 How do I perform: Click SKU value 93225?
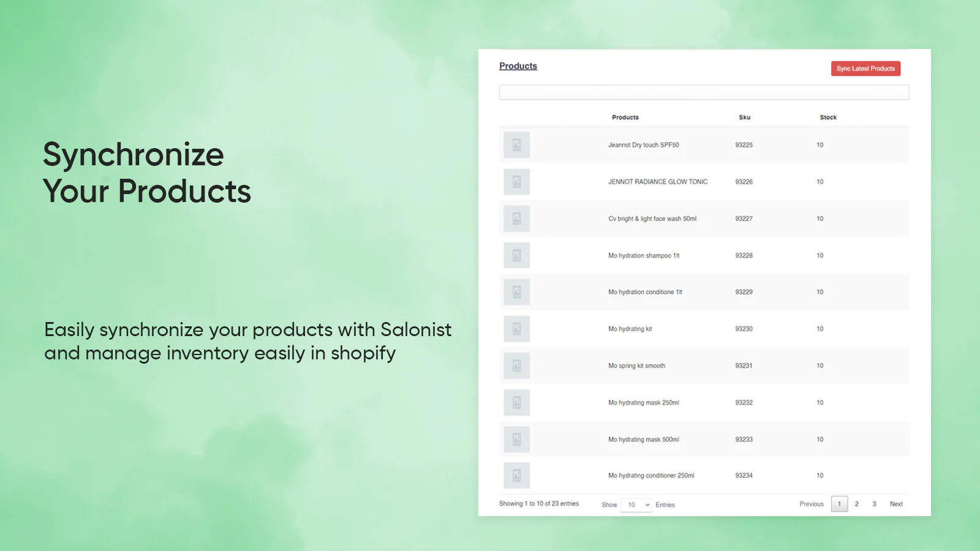[x=744, y=145]
